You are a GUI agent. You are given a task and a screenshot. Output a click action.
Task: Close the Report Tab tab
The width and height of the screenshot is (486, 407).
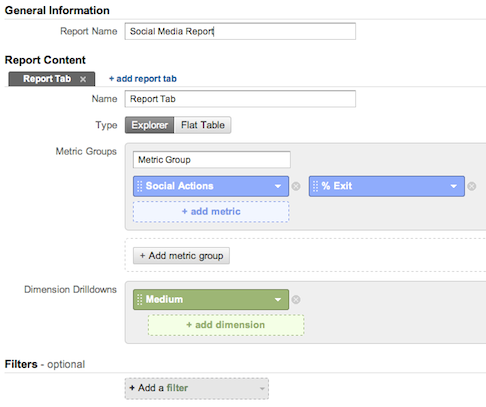click(x=83, y=79)
